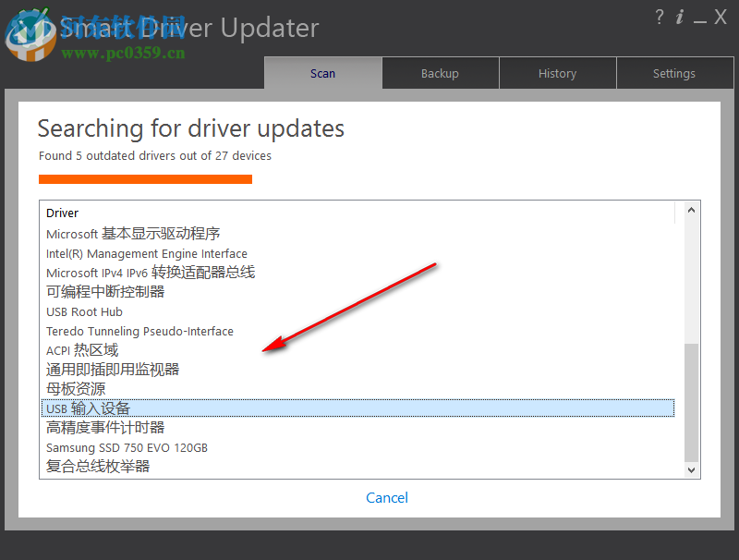Click the scrollbar down arrow
Viewport: 739px width, 560px height.
691,469
